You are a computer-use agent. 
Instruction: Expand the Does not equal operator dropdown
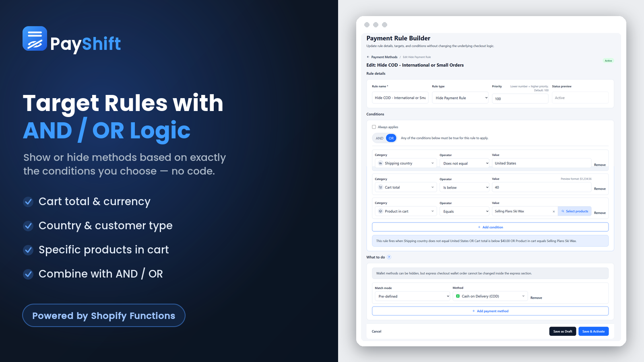tap(464, 163)
